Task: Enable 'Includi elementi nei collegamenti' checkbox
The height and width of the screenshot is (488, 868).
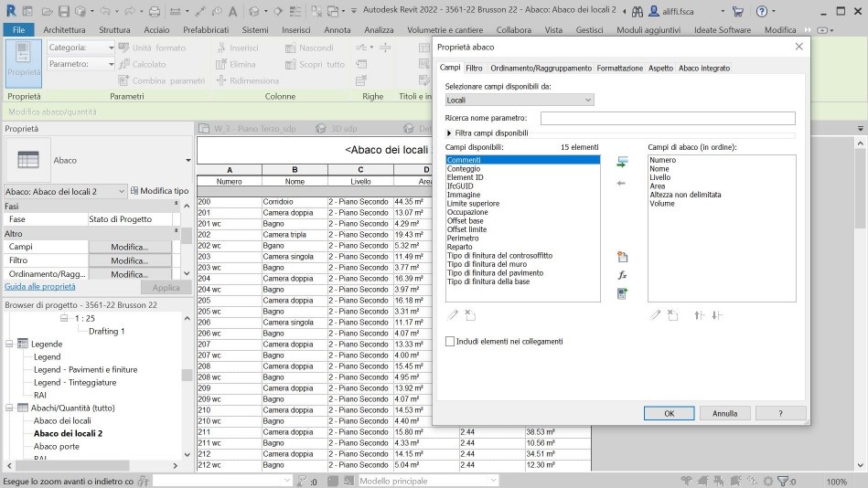Action: pyautogui.click(x=450, y=342)
